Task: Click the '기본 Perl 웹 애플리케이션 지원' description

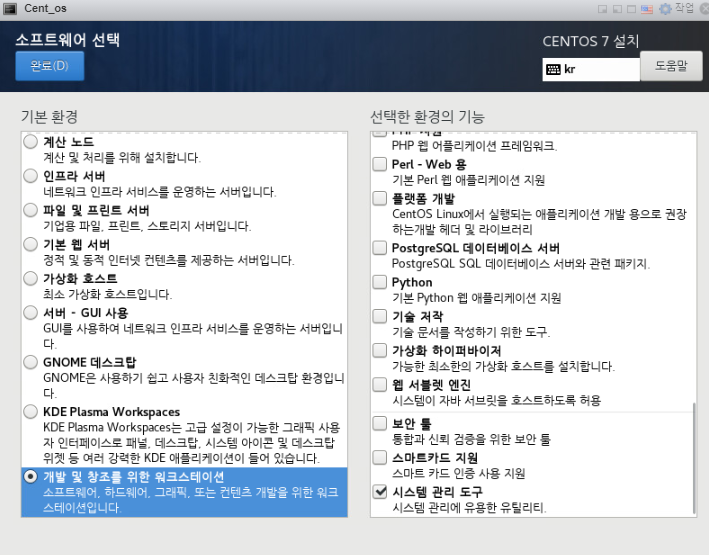Action: point(468,180)
